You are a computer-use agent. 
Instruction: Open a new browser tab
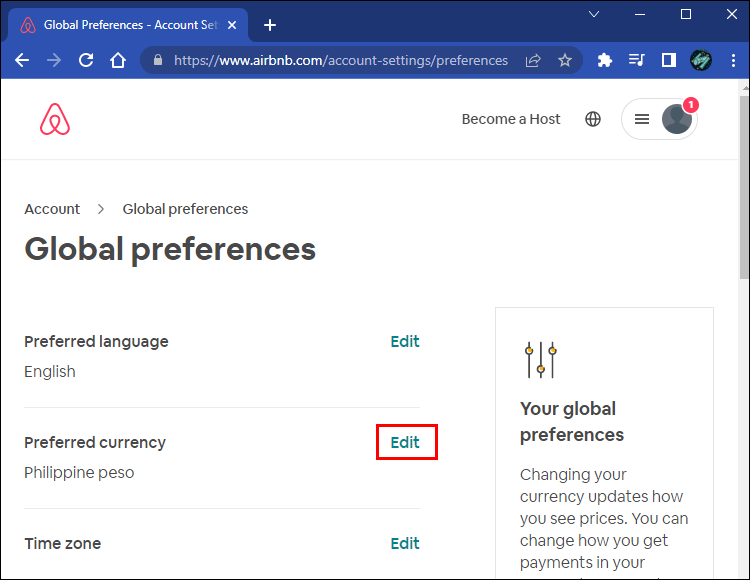tap(269, 25)
